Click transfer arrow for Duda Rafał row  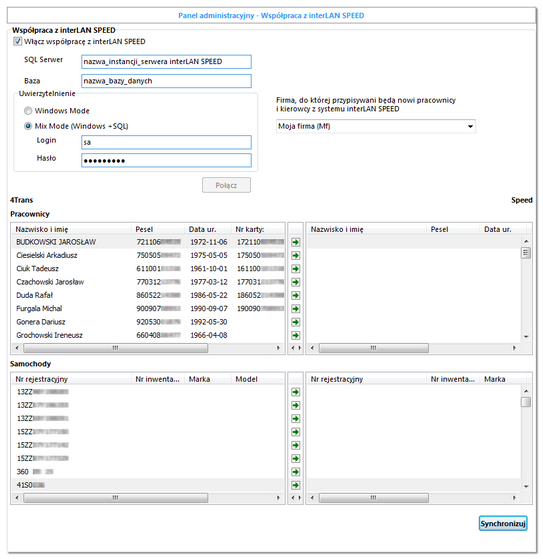click(295, 296)
